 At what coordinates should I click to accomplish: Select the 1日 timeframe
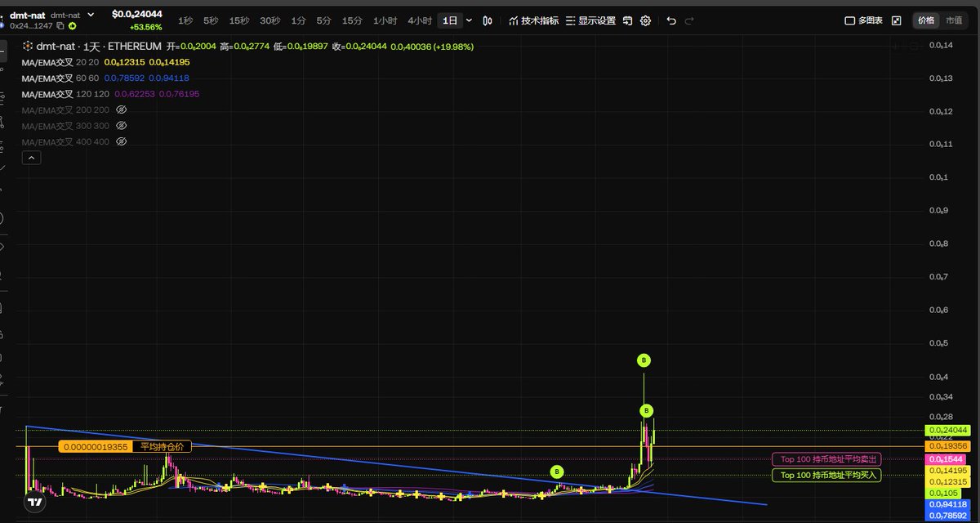450,20
